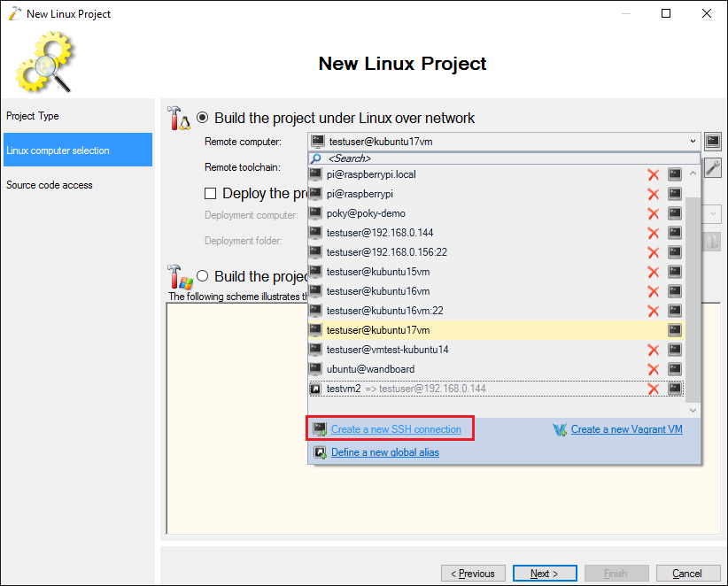Maximize the New Linux Project window
The height and width of the screenshot is (586, 728).
coord(666,13)
